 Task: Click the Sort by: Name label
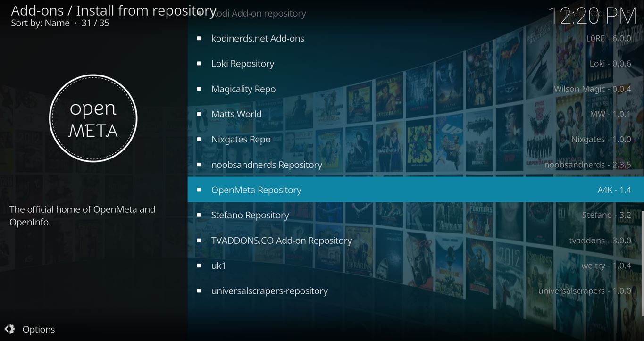click(40, 23)
